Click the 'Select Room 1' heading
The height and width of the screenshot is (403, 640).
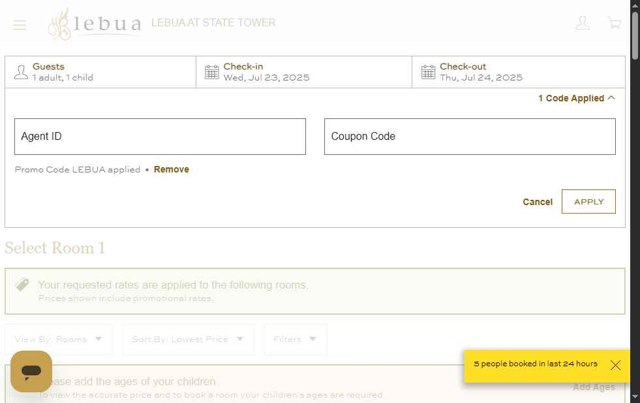[x=55, y=248]
